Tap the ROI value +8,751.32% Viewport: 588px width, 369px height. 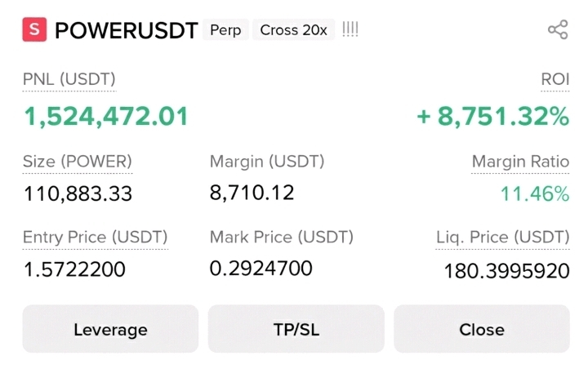pyautogui.click(x=493, y=116)
